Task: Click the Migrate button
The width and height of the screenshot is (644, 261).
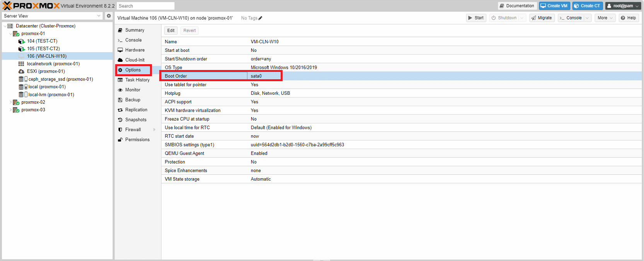Action: tap(542, 18)
